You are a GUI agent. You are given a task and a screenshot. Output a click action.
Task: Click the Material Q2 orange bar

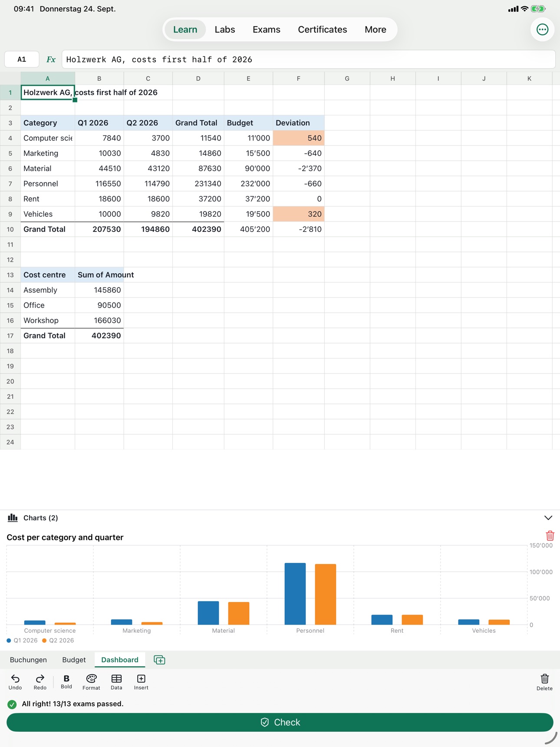tap(239, 613)
